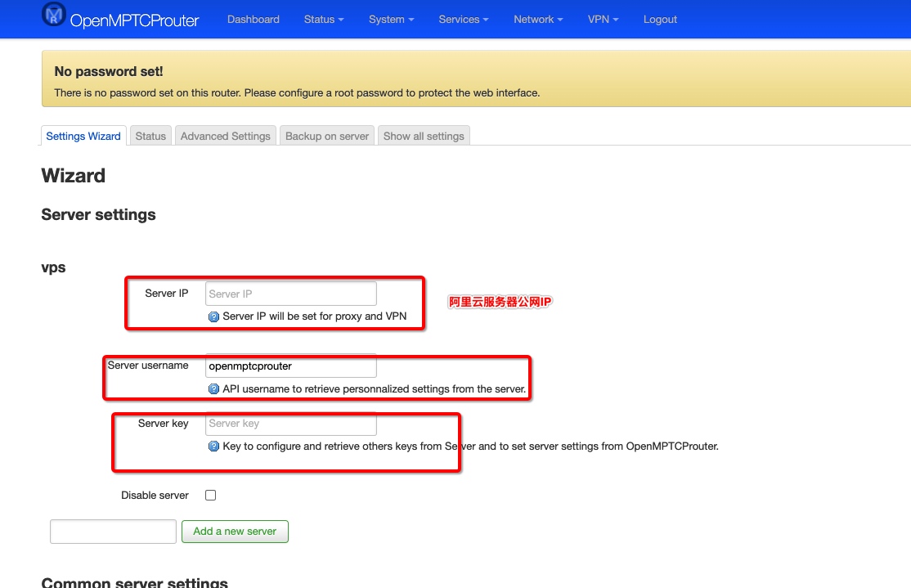Focus the Server IP input field

pyautogui.click(x=291, y=294)
